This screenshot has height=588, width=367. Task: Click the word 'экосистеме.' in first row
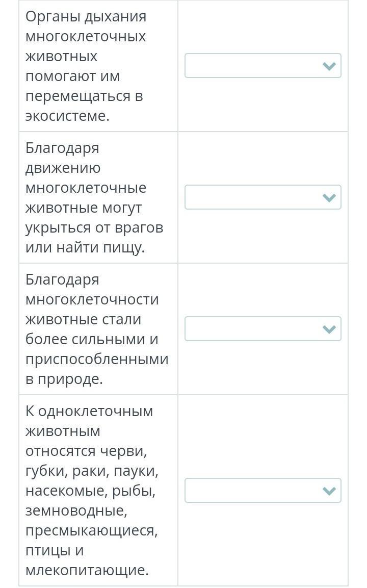(67, 116)
